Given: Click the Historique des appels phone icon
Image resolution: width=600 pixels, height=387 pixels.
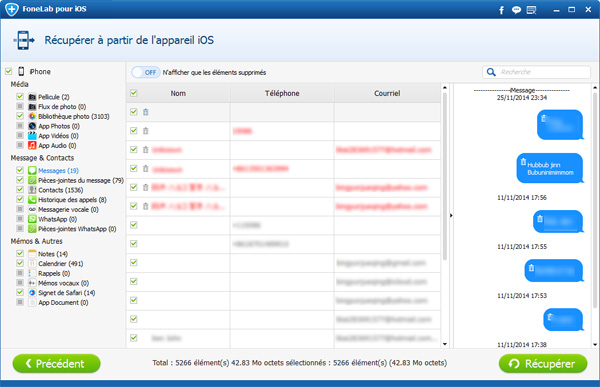Looking at the screenshot, I should click(32, 199).
